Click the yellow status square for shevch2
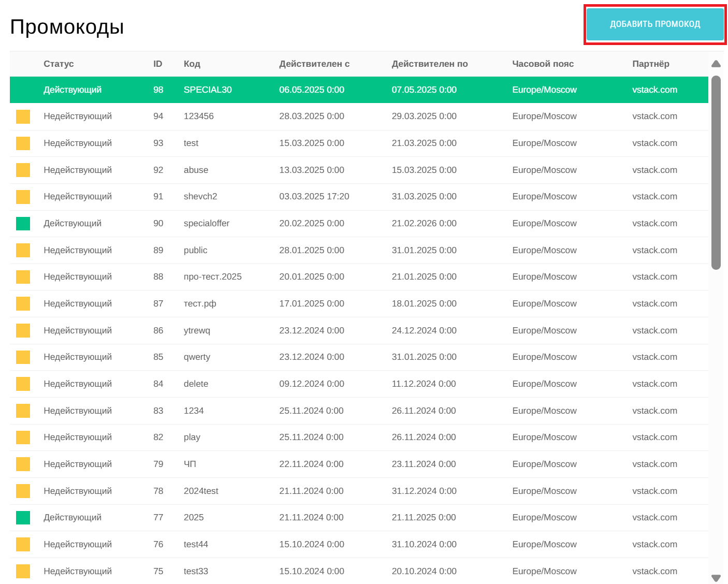 (23, 197)
